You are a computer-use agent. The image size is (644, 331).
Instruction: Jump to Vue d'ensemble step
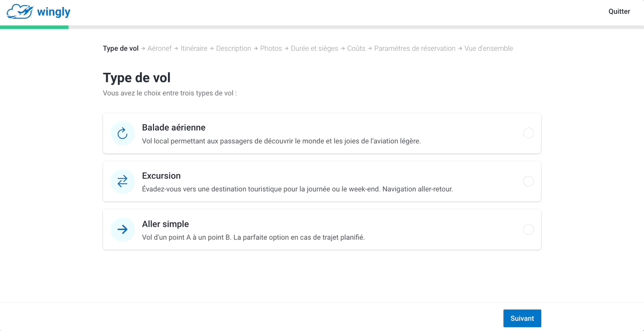click(x=489, y=49)
